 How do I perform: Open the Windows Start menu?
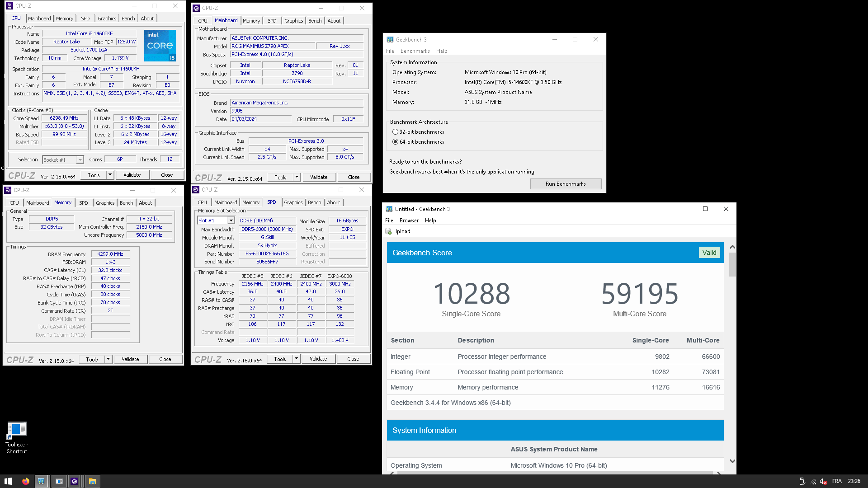[x=8, y=481]
